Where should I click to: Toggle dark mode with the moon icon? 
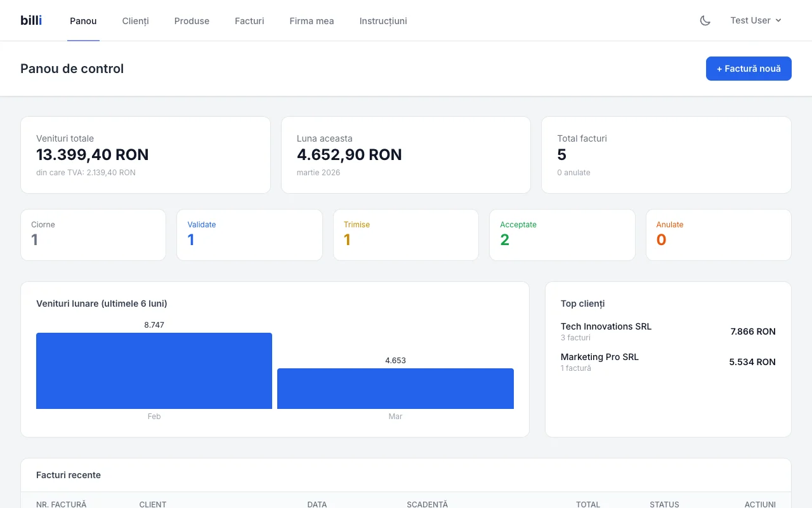tap(705, 20)
